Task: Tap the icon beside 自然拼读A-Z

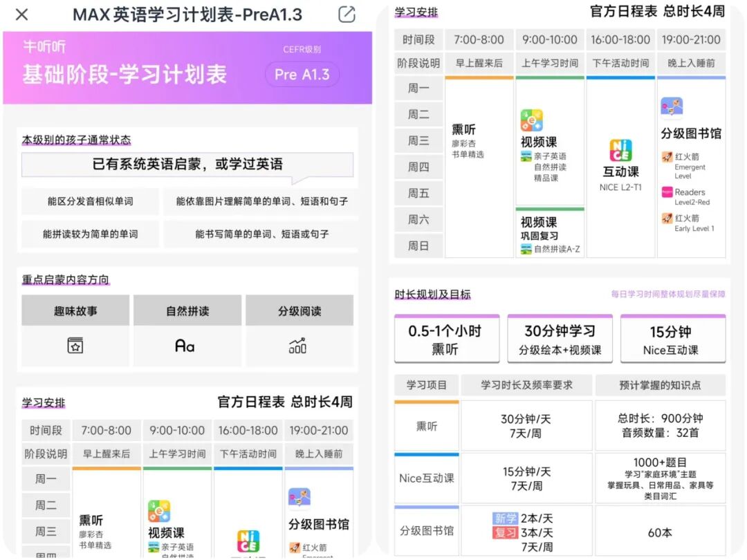Action: pos(526,249)
